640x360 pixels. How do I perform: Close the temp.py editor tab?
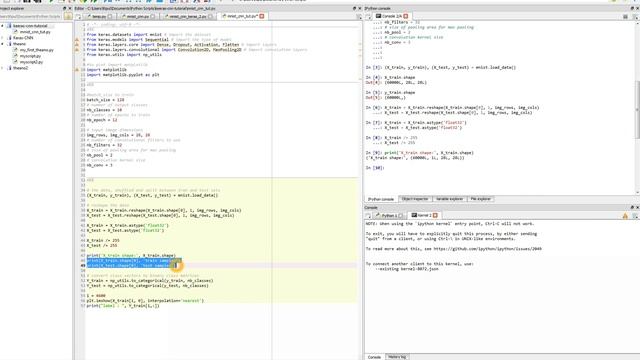pos(110,16)
